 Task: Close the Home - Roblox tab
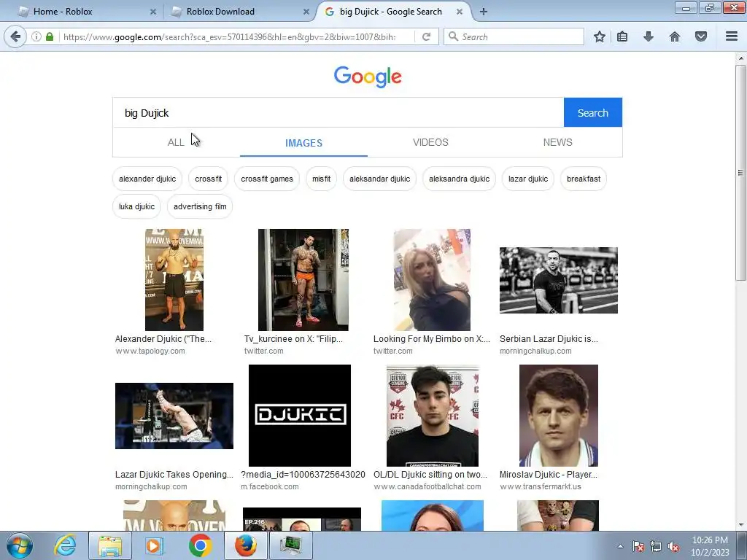click(153, 12)
